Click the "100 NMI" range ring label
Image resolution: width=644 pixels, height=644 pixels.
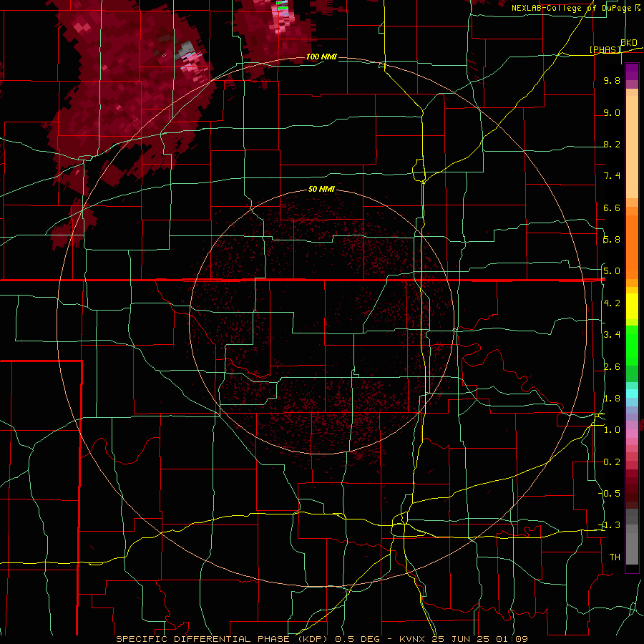coord(321,57)
